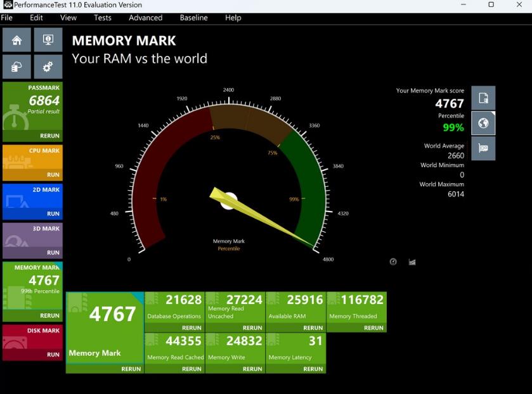Open the gauge dial icon below the meter
The width and height of the screenshot is (532, 394).
point(393,261)
